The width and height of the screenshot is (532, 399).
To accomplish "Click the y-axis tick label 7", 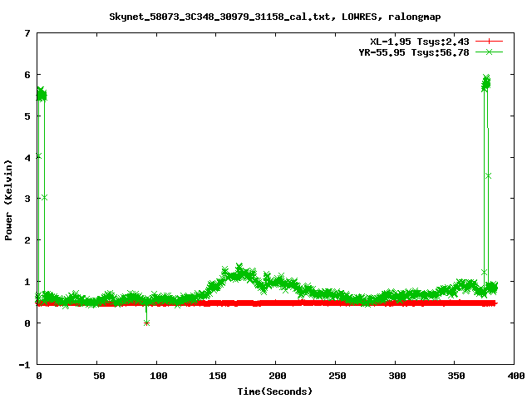I will [27, 33].
